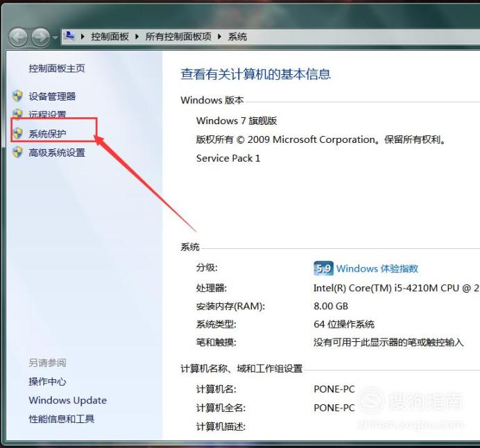This screenshot has height=448, width=480.
Task: Open recent pages dropdown beside navigation arrows
Action: tap(55, 37)
